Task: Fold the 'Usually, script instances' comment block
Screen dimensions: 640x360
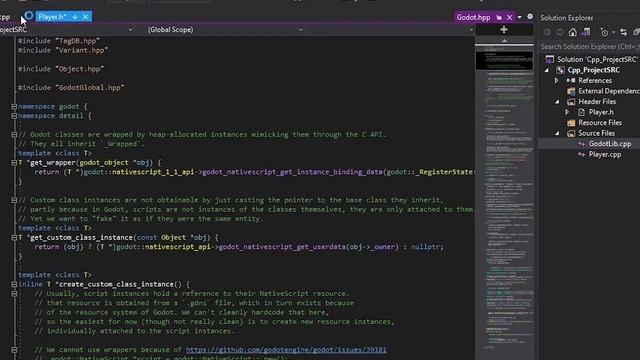Action: click(14, 293)
